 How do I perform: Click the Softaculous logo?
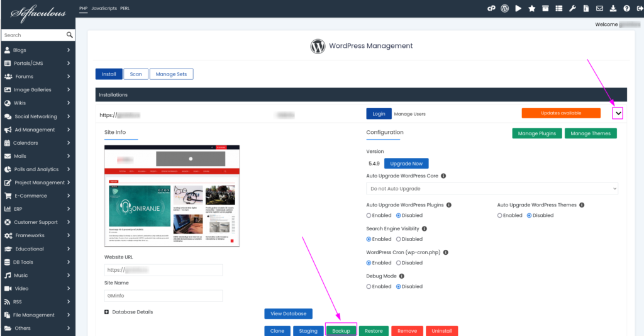point(38,13)
